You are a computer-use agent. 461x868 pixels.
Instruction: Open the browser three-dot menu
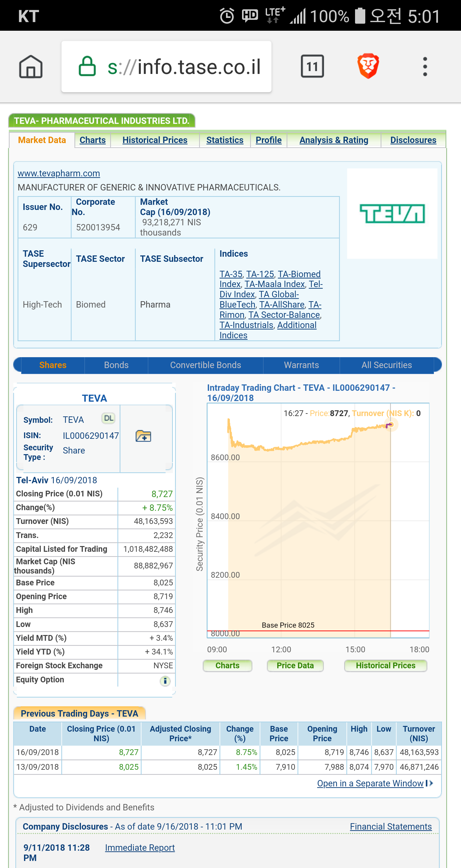pos(425,66)
